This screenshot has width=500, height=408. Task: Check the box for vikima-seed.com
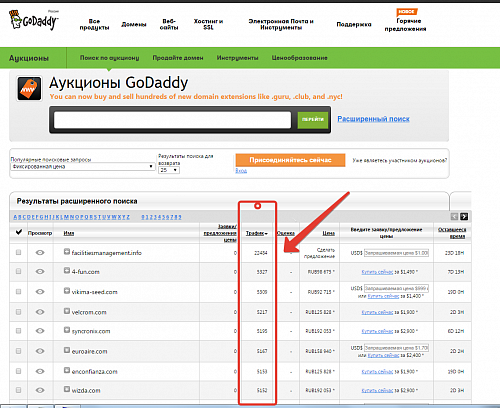pos(18,292)
